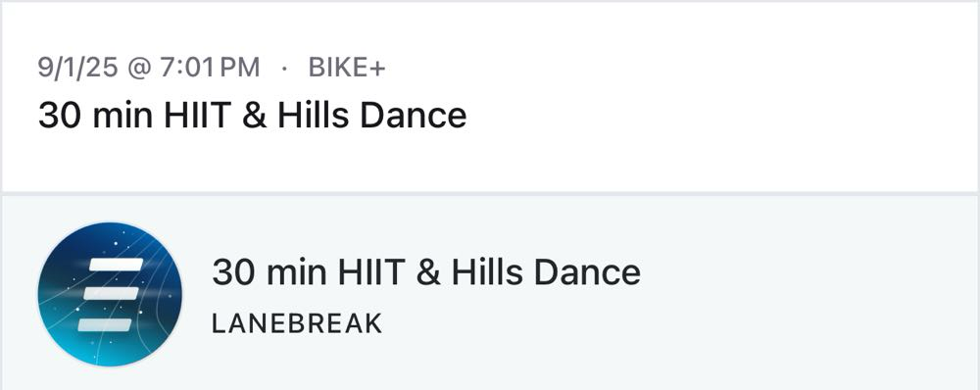Select the LANEBREAK subtitle label
This screenshot has width=980, height=390.
[x=297, y=323]
